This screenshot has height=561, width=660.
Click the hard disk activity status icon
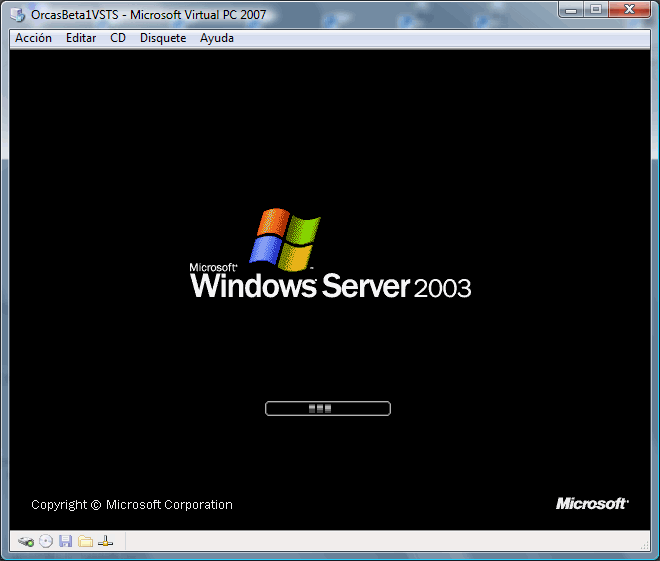(26, 541)
